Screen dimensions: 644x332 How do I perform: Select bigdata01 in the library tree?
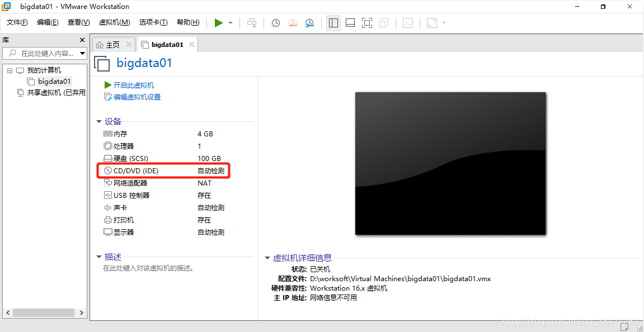[x=55, y=81]
